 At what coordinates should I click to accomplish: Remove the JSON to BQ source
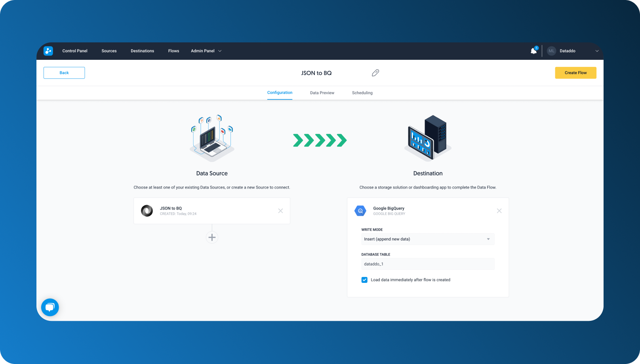pyautogui.click(x=280, y=211)
